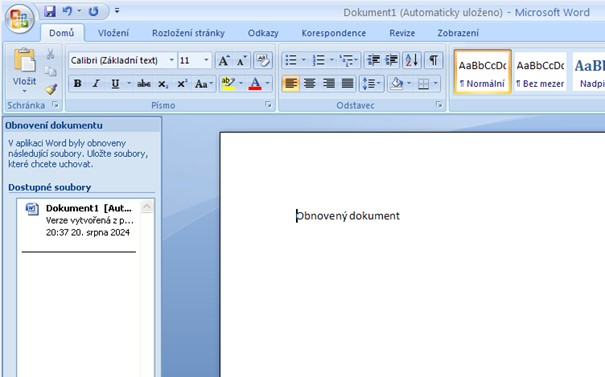This screenshot has height=377, width=605.
Task: Open highlight color dropdown arrow
Action: [241, 84]
